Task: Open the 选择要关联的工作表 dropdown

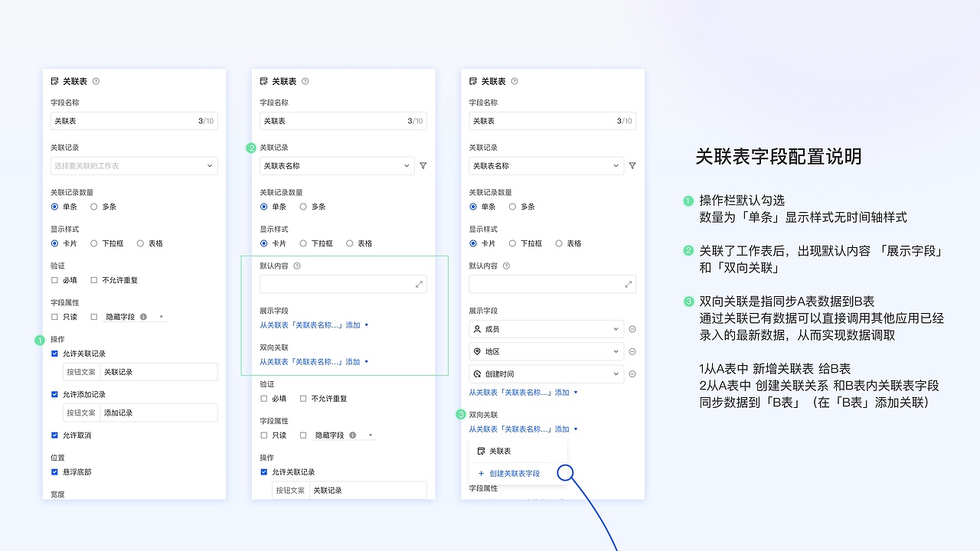Action: (x=134, y=165)
